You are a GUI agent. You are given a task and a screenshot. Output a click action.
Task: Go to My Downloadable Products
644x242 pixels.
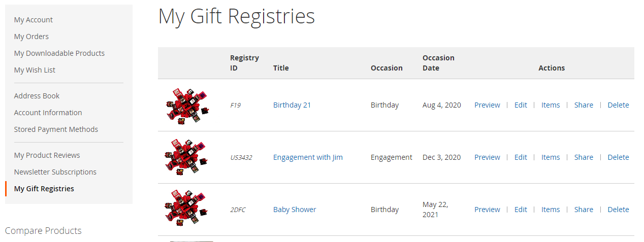(59, 53)
